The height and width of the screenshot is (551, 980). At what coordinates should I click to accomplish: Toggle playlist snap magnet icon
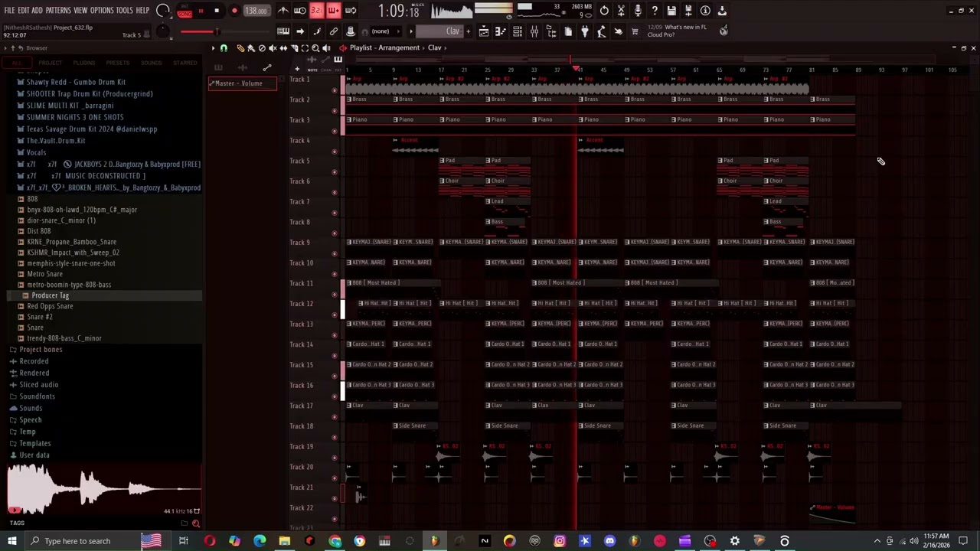[224, 47]
